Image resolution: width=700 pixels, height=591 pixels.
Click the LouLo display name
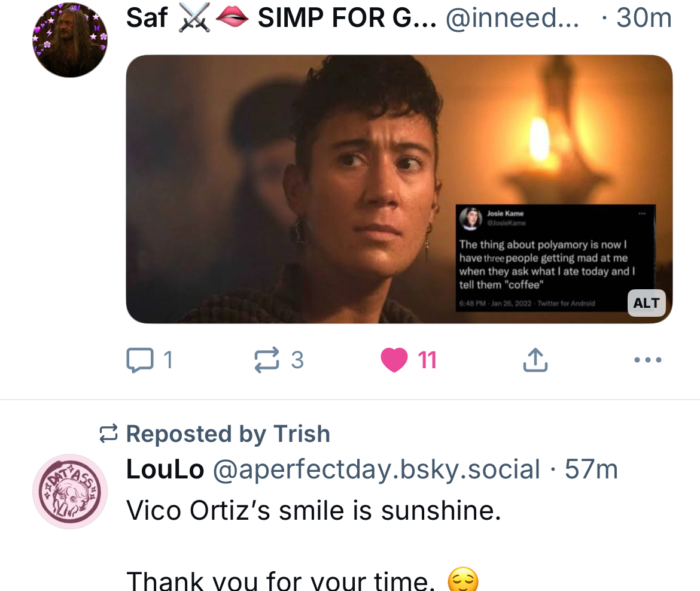165,469
